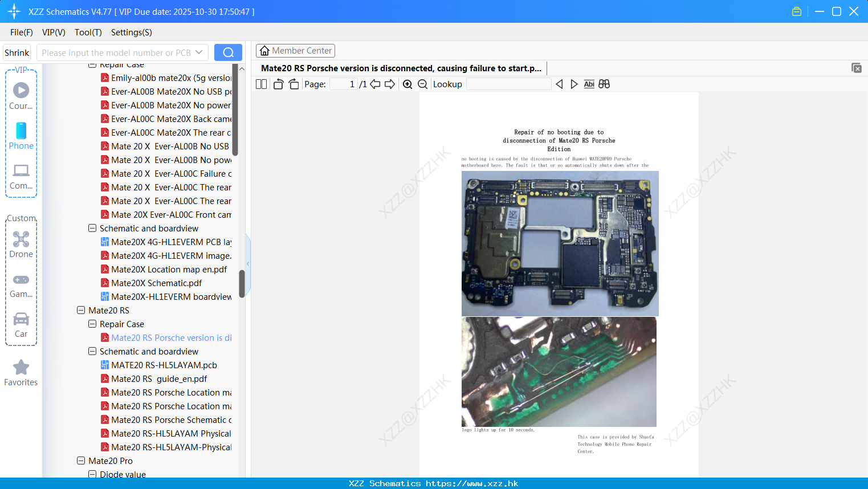868x489 pixels.
Task: Open Mate 20X Ever-AL00C Front camera file
Action: pyautogui.click(x=166, y=215)
